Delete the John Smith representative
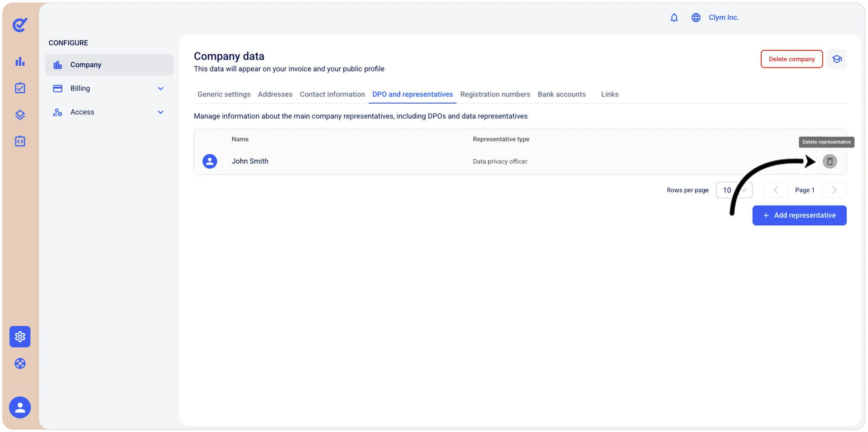Screen dimensions: 868x432 (830, 161)
